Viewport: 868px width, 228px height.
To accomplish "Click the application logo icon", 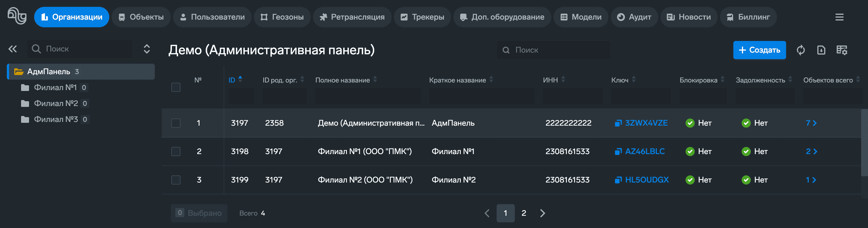I will 17,16.
